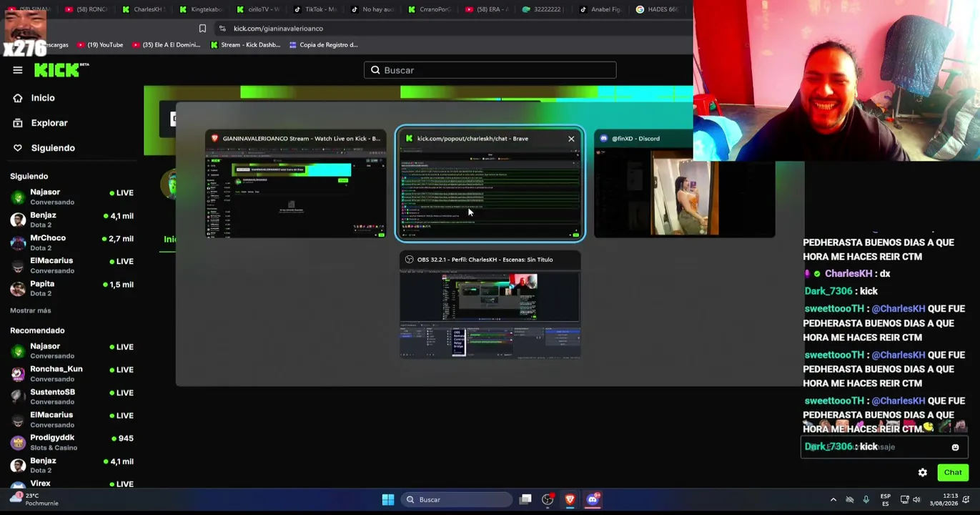980x515 pixels.
Task: Click the site settings icon in the address bar
Action: (222, 29)
